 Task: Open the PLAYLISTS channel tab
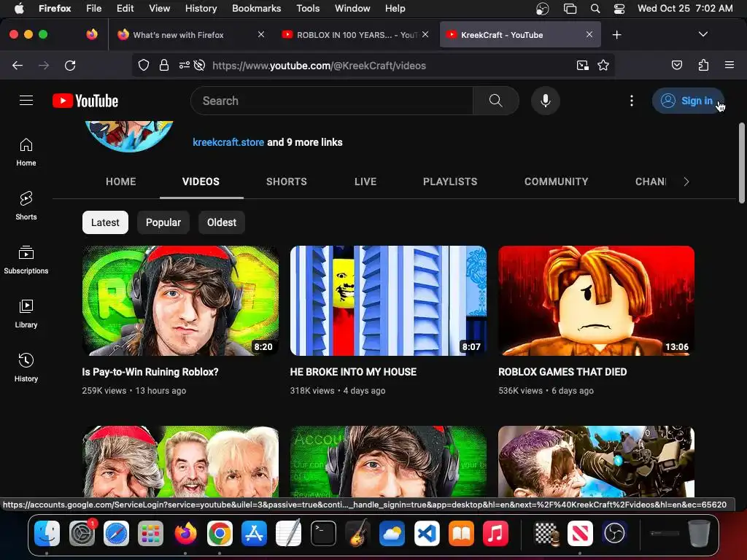450,182
